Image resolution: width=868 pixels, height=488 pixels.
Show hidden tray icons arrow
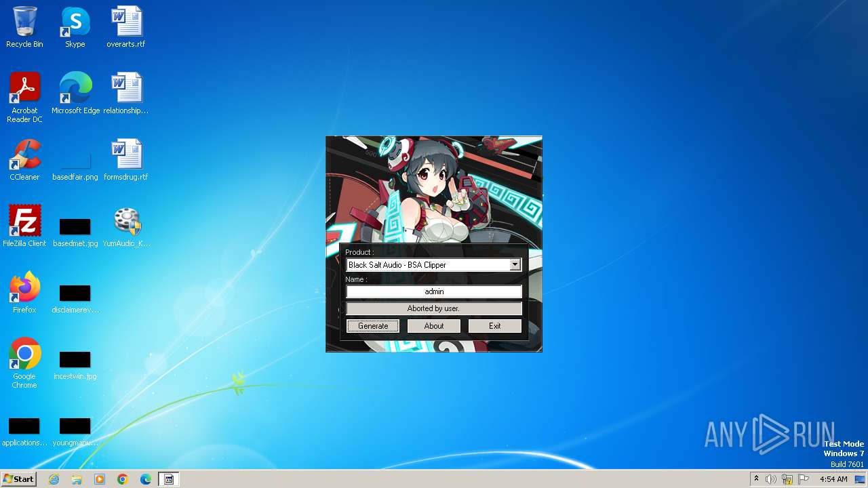[x=756, y=479]
